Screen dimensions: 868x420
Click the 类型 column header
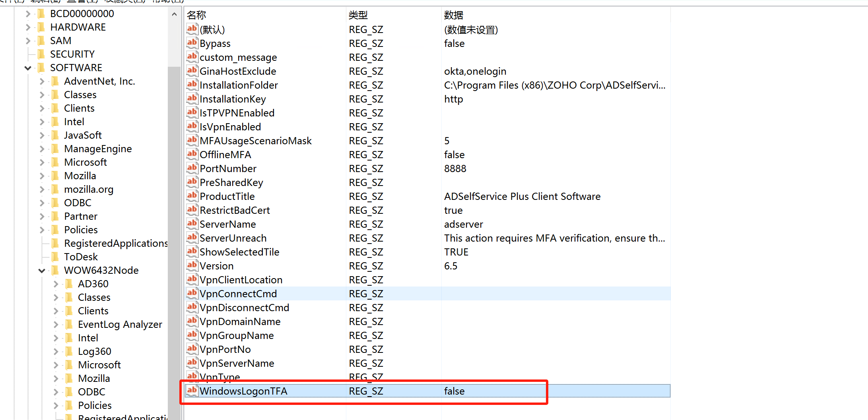tap(358, 15)
